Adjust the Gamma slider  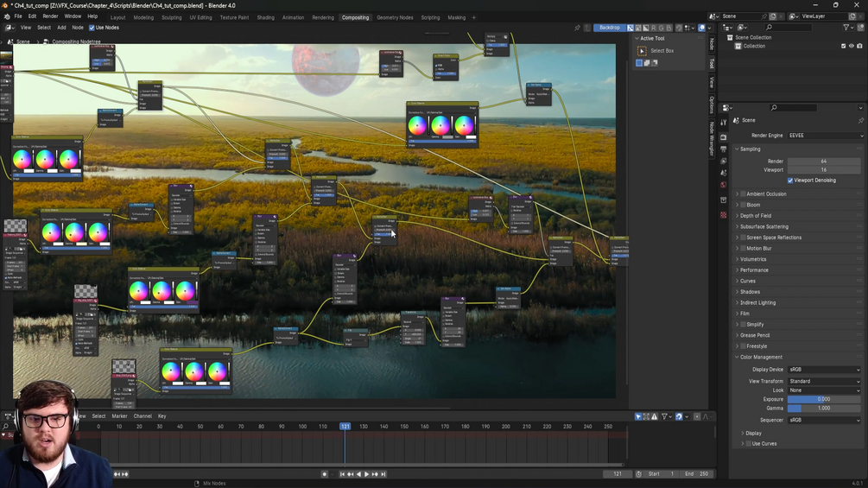coord(824,409)
